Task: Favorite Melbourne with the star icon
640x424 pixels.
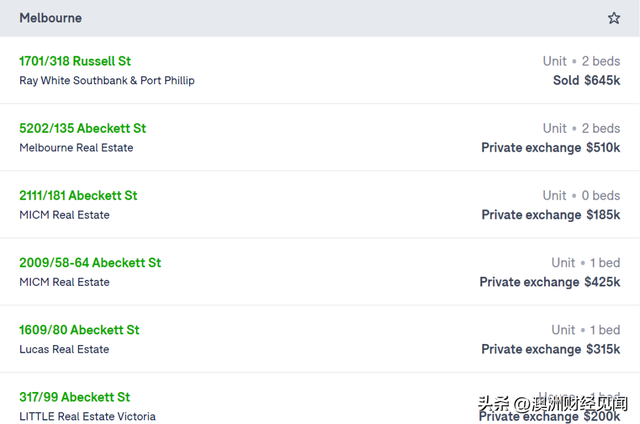Action: 613,18
